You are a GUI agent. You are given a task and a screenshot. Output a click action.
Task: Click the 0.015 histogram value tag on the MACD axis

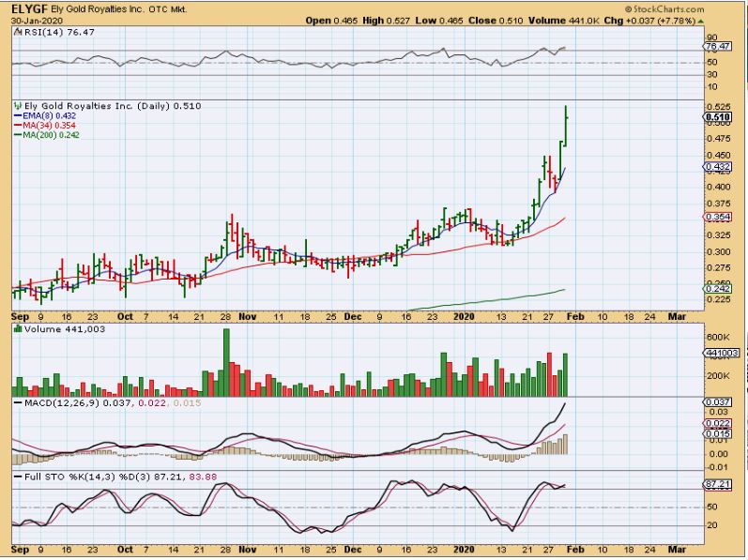click(x=717, y=433)
